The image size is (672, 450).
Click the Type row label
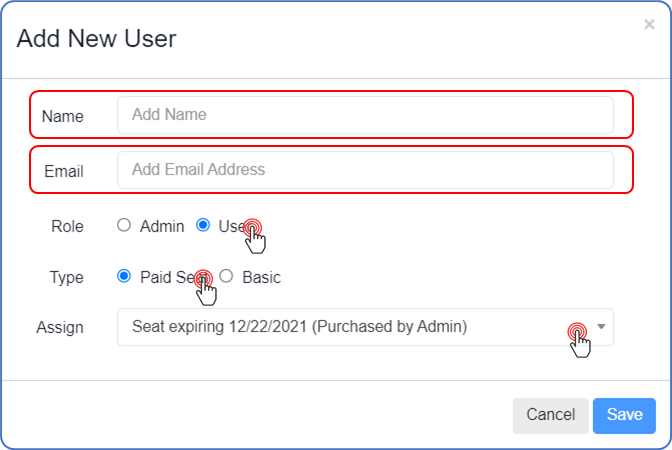coord(66,277)
